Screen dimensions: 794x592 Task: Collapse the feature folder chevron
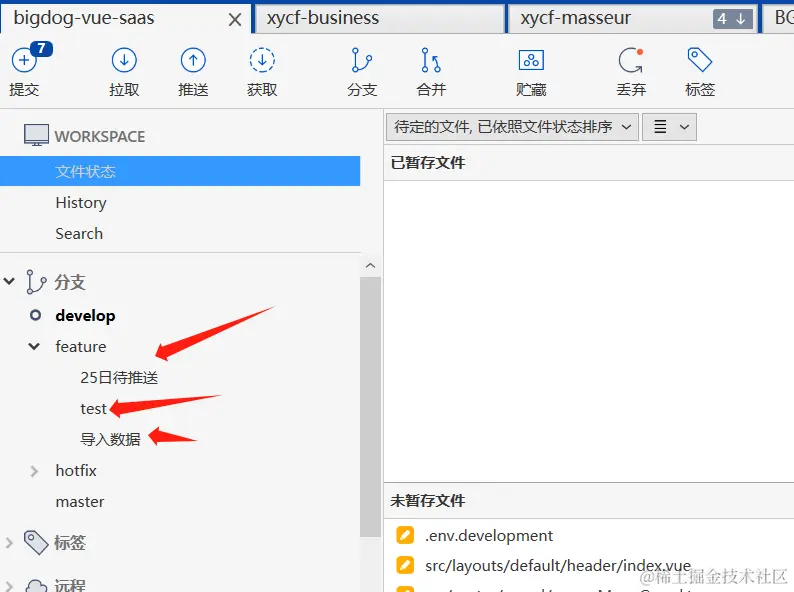tap(34, 346)
